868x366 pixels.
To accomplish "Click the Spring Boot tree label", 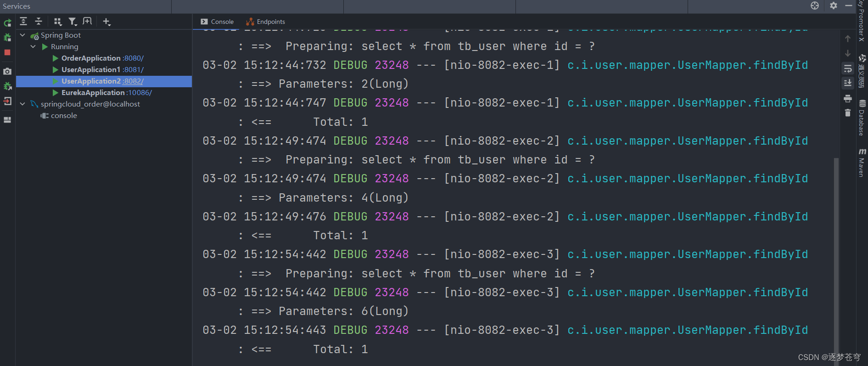I will pyautogui.click(x=61, y=35).
